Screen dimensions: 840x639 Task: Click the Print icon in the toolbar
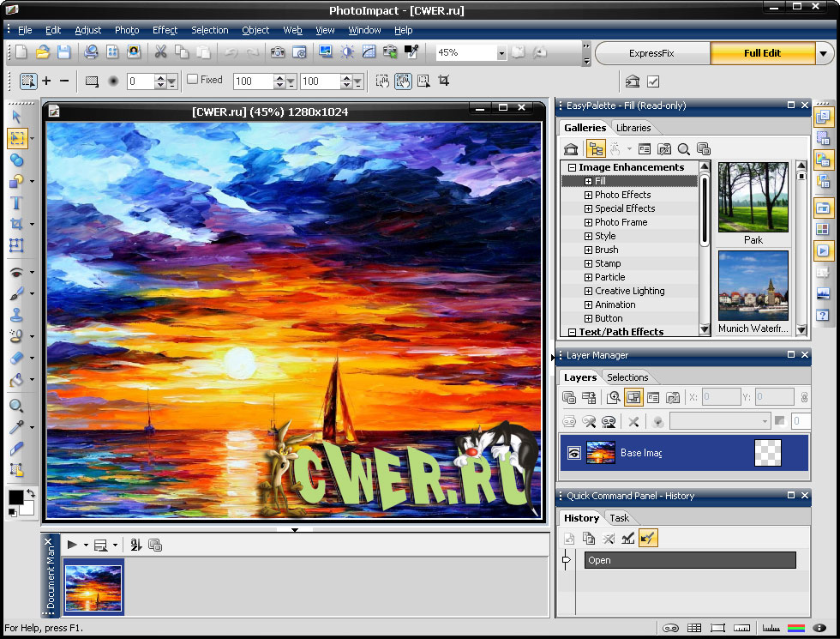pyautogui.click(x=91, y=52)
